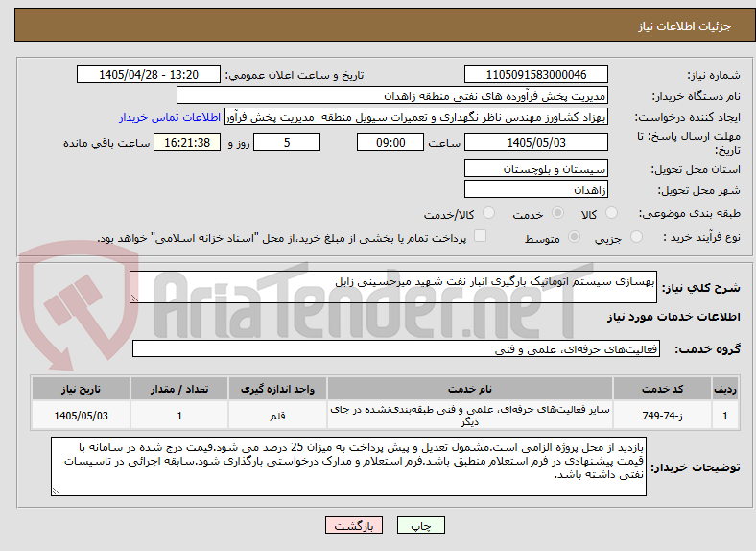
Task: Click the announcement date field 1405/04/28 - 13:20
Action: click(x=149, y=74)
